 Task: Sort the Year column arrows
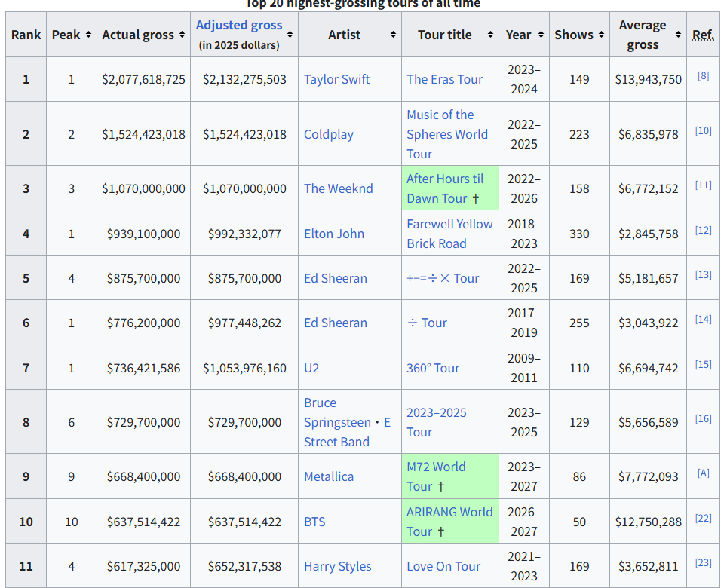pos(541,35)
